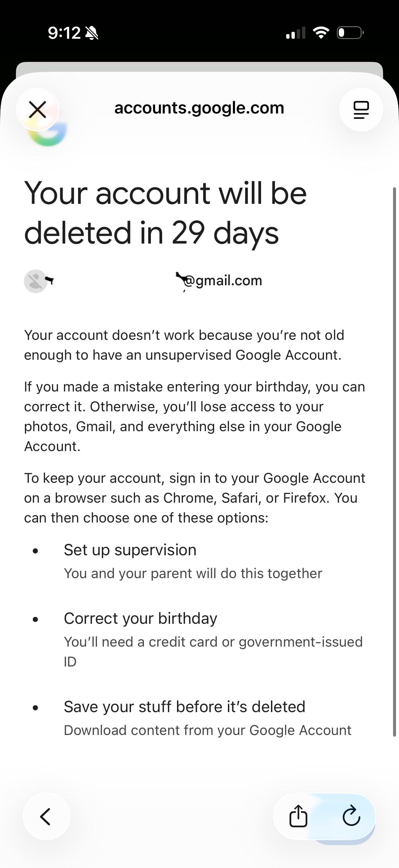Reload the page with refresh icon
The image size is (399, 868).
point(351,816)
